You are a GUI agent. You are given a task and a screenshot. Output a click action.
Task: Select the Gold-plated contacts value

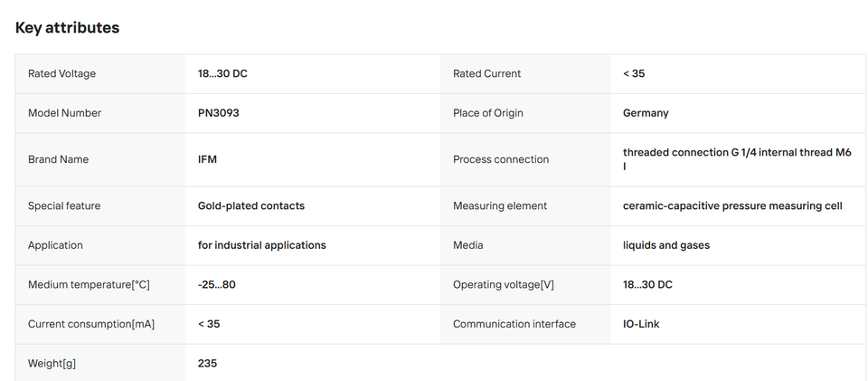click(x=251, y=206)
